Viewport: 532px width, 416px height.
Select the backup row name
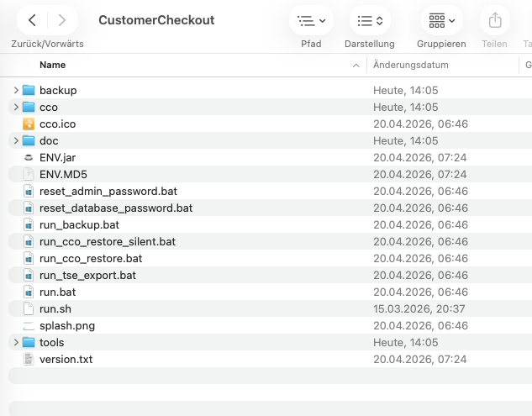click(x=58, y=91)
